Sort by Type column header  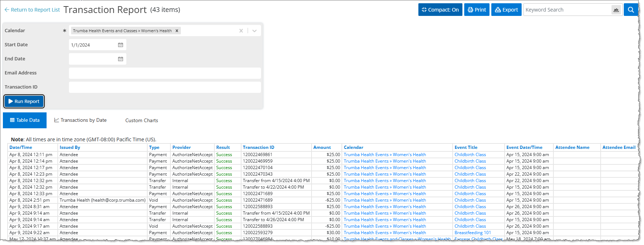pos(154,147)
